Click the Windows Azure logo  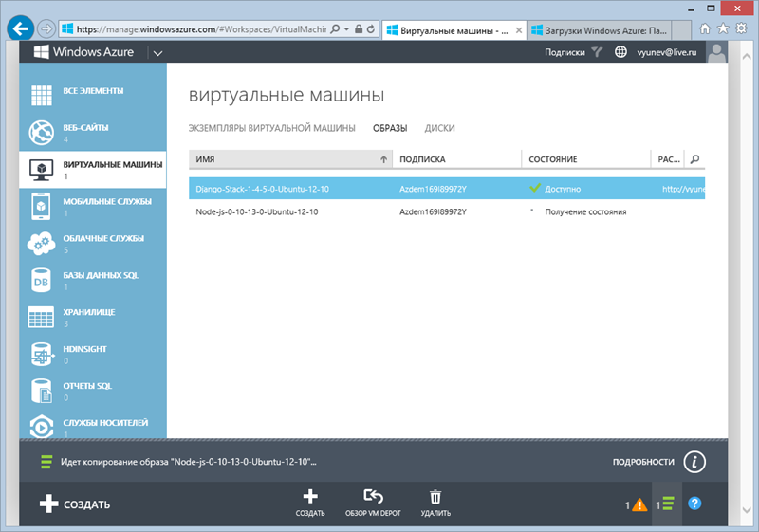pyautogui.click(x=83, y=52)
